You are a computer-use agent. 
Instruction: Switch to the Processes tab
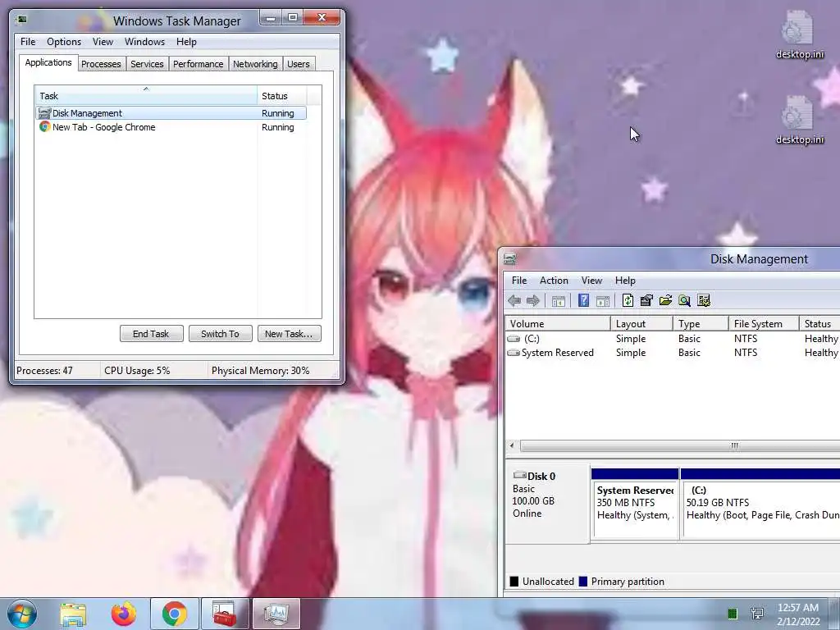point(101,64)
